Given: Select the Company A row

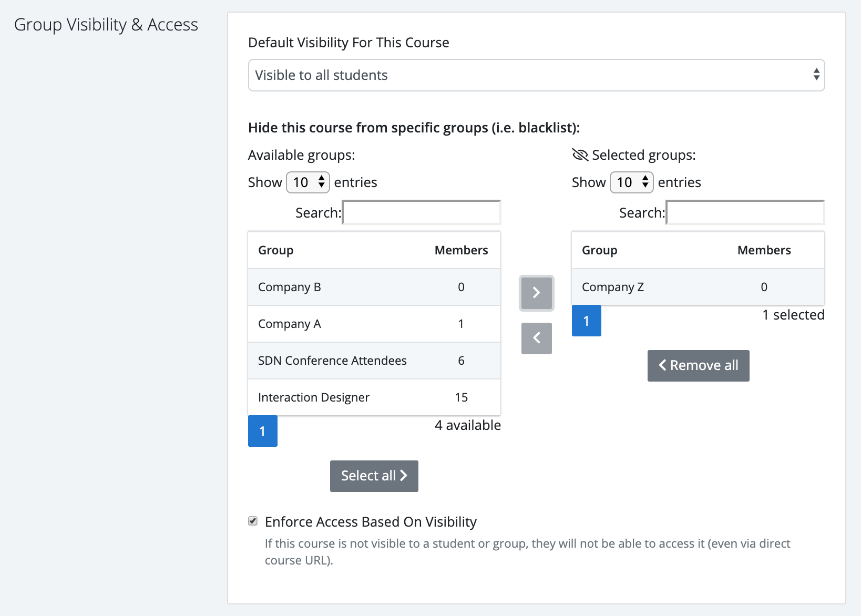Looking at the screenshot, I should point(374,324).
